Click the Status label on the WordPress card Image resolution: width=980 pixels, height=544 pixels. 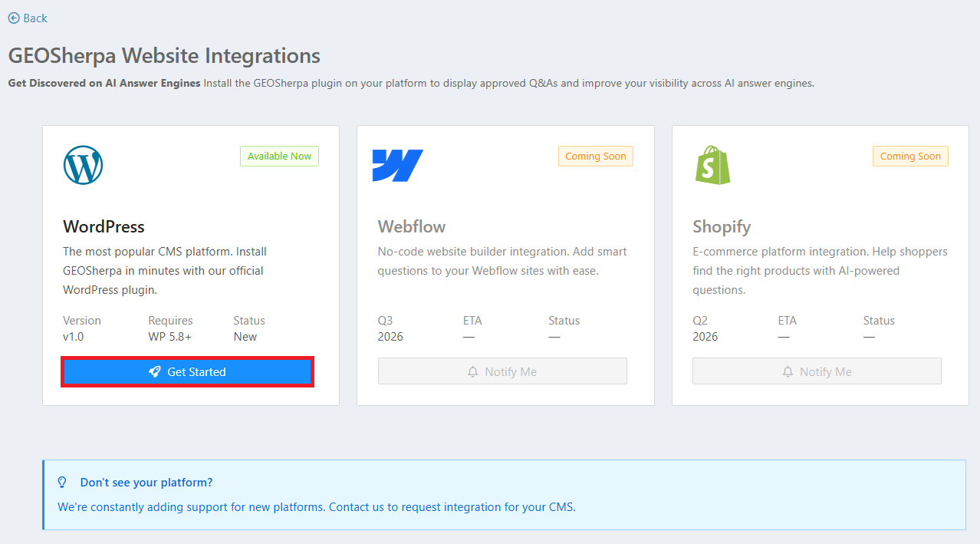pos(249,321)
